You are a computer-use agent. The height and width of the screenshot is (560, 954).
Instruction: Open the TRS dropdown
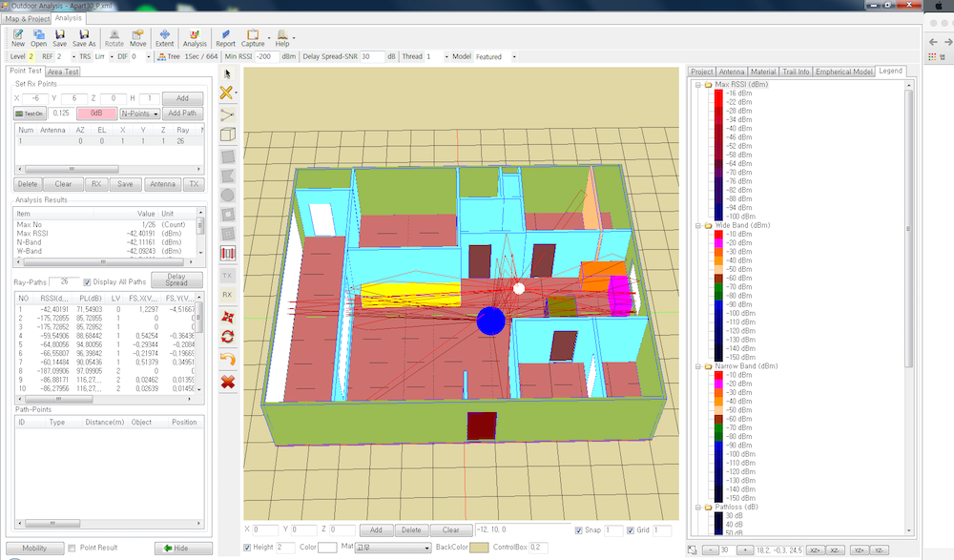click(x=112, y=56)
